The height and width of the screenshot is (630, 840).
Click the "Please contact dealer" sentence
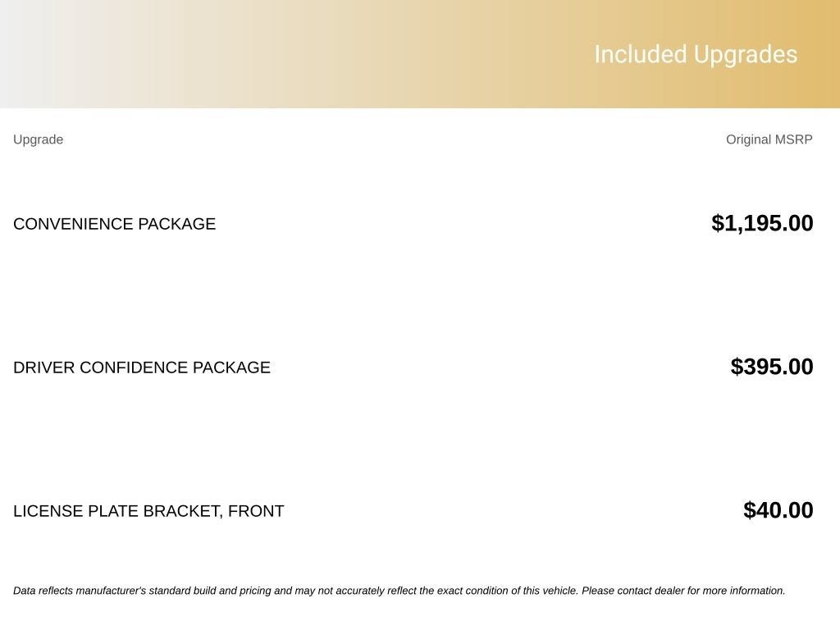point(683,591)
